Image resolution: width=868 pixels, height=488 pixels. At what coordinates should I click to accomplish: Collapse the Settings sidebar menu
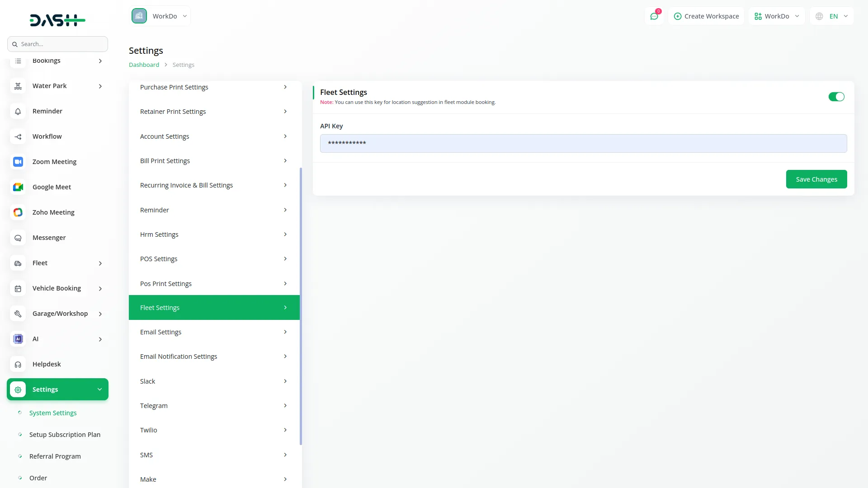99,389
